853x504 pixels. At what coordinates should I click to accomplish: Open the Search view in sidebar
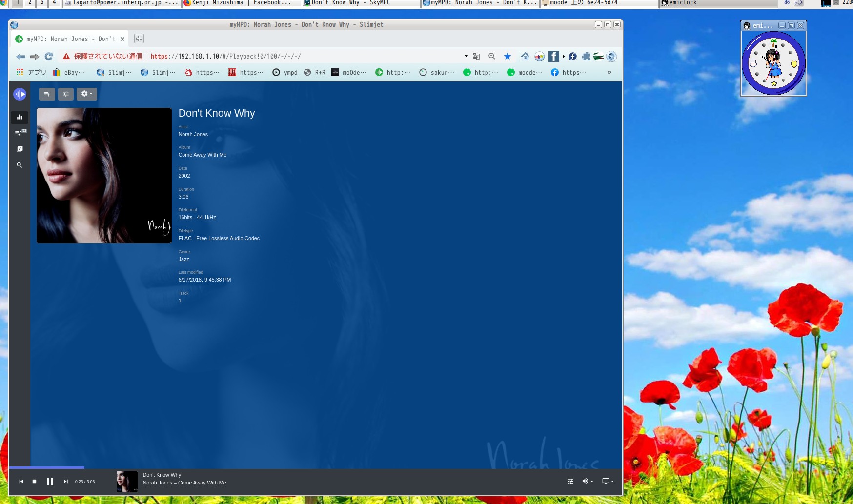20,165
